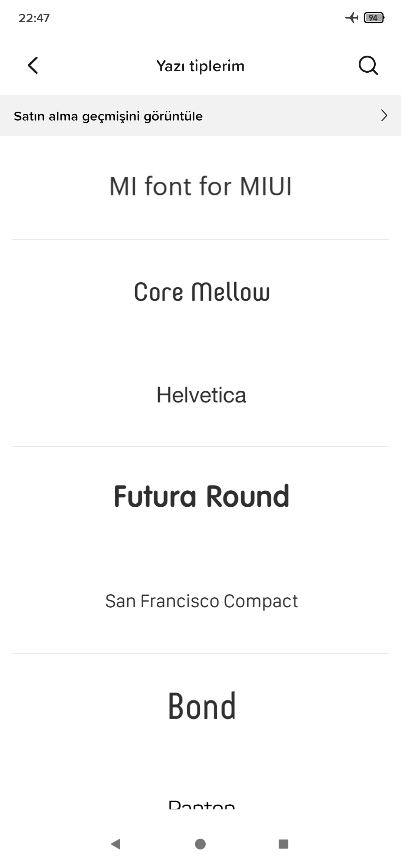Tap the gray purchase history banner area
Image resolution: width=401 pixels, height=868 pixels.
(200, 115)
